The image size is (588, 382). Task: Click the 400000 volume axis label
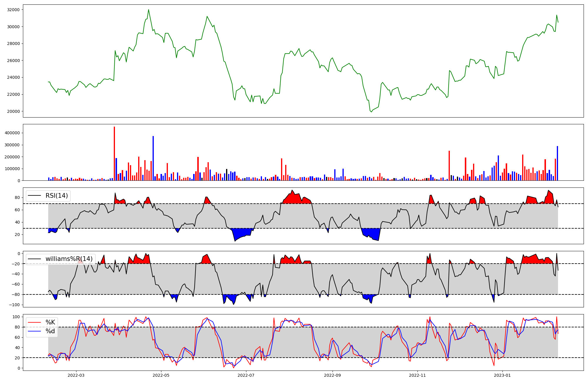(12, 133)
